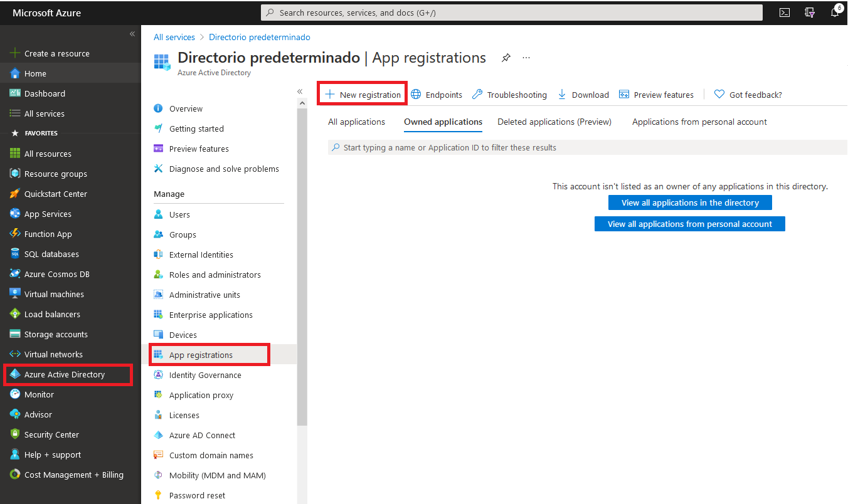Give feedback via the heart icon

(748, 94)
